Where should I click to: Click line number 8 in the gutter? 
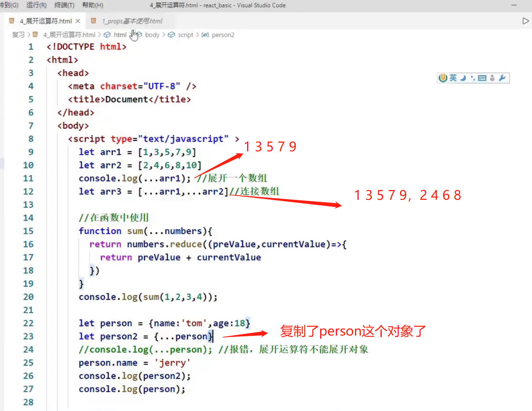click(x=31, y=139)
